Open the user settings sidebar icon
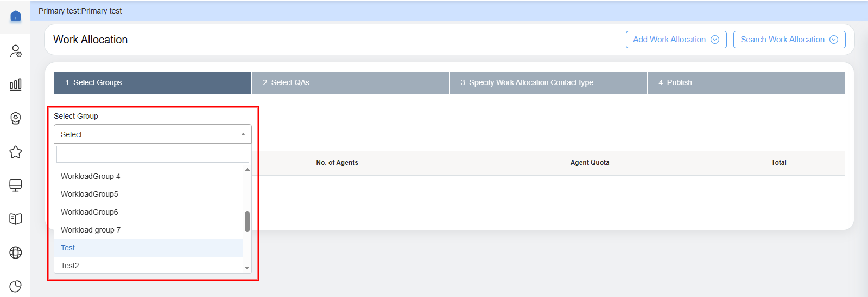 (x=16, y=51)
